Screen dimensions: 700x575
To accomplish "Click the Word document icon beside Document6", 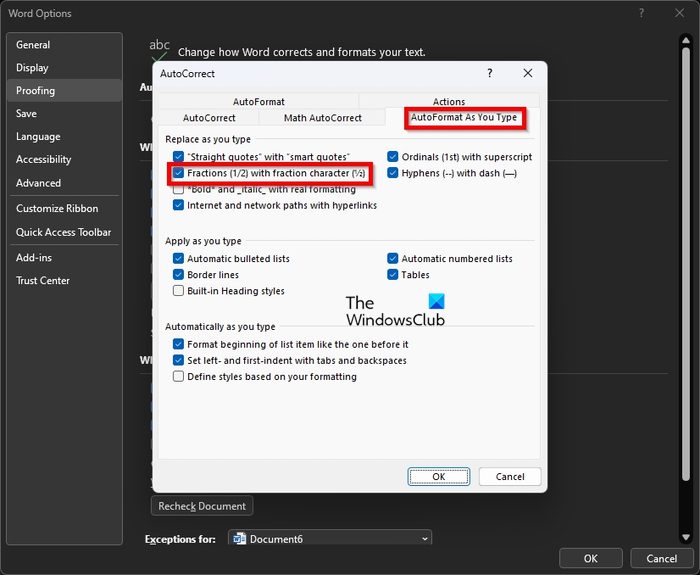I will pyautogui.click(x=240, y=538).
